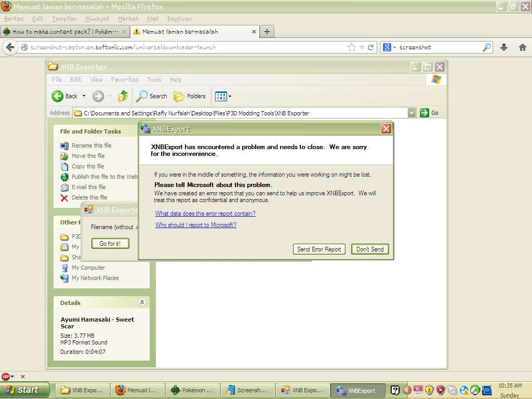This screenshot has width=532, height=399.
Task: Click Send Error Report button
Action: point(319,249)
